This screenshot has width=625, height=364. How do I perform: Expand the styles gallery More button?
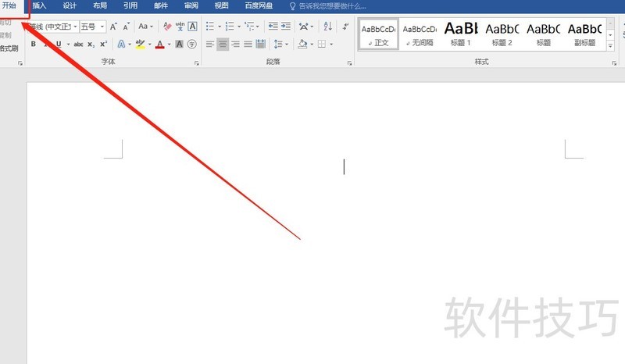tap(610, 46)
